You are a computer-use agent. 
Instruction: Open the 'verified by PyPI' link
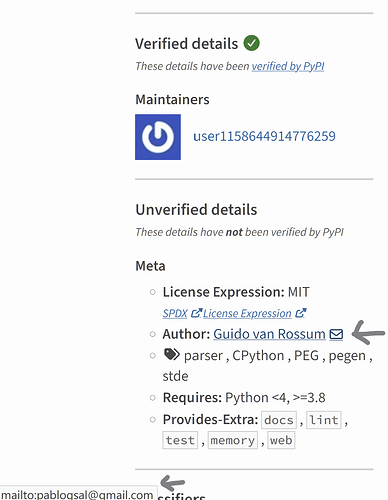pos(288,66)
